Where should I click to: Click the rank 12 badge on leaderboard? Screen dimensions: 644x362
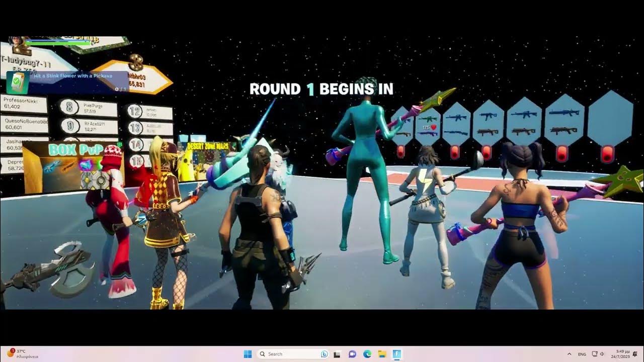coord(134,111)
